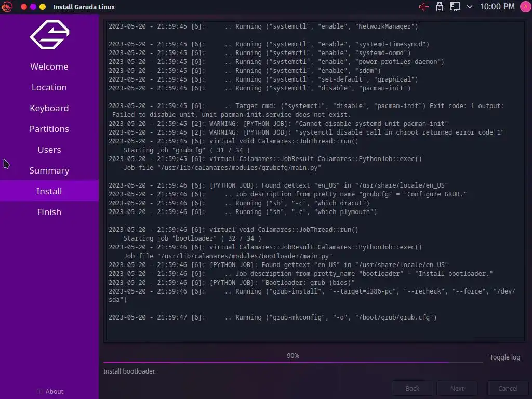Image resolution: width=532 pixels, height=399 pixels.
Task: Select the Install step in sidebar
Action: 49,191
